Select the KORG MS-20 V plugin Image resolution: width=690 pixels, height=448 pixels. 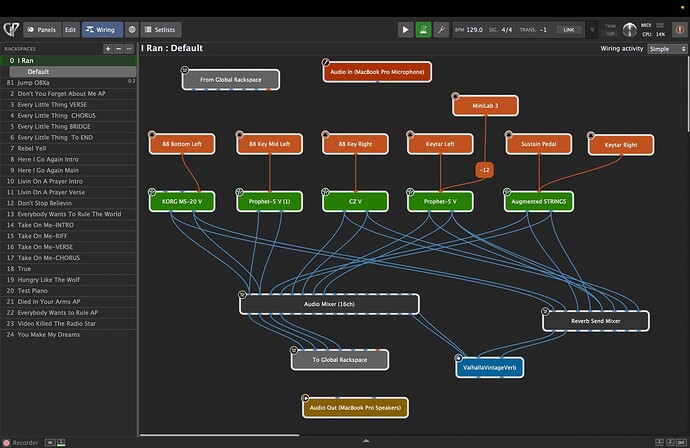click(182, 202)
